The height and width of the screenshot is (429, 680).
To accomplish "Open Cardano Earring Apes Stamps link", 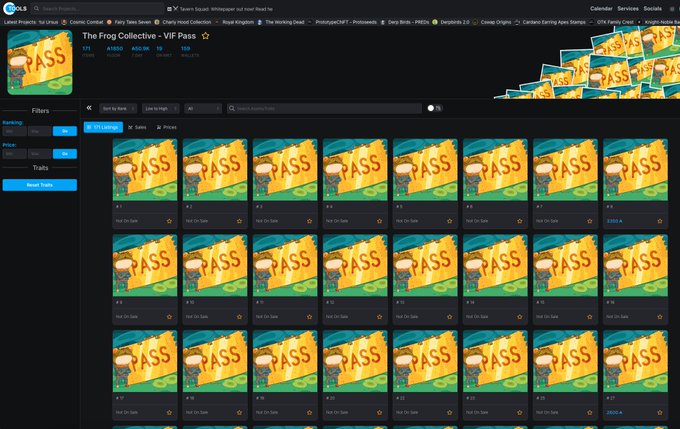I will [554, 22].
